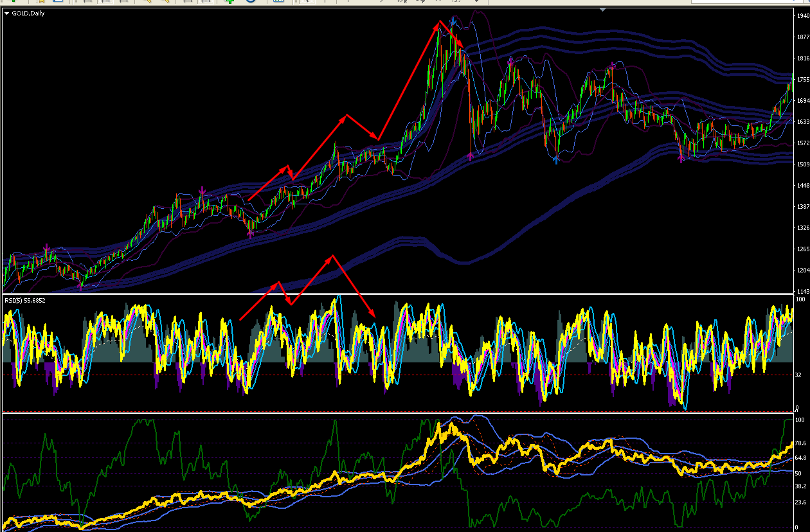
Task: Click the gray chart shift triangle marker
Action: (602, 10)
